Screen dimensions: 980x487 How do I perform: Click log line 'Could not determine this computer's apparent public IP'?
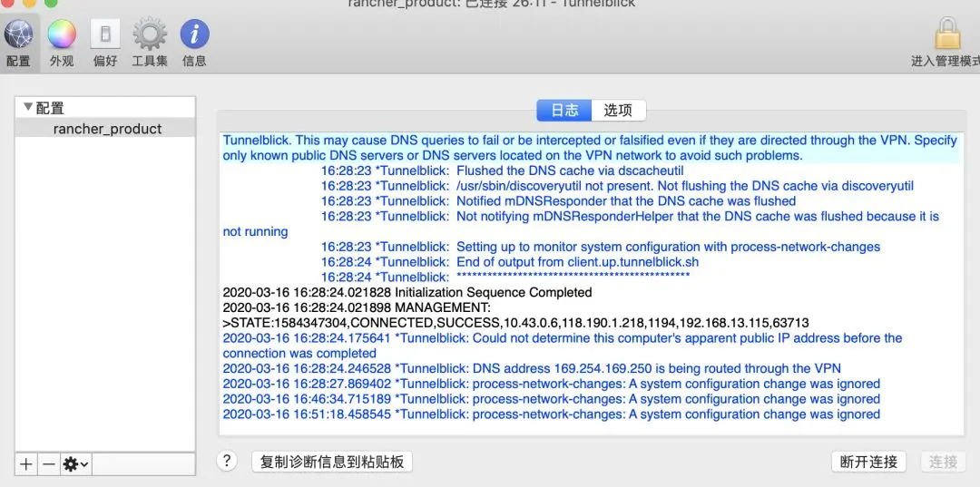(563, 346)
